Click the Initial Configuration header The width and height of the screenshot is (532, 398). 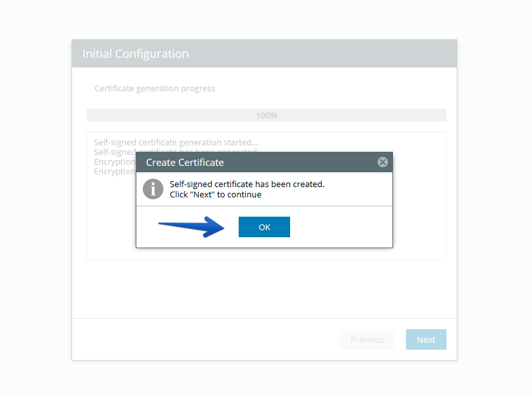coord(264,53)
